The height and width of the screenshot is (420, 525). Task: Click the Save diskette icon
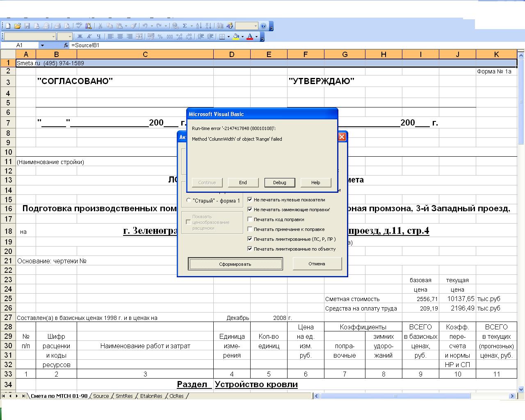tap(27, 26)
